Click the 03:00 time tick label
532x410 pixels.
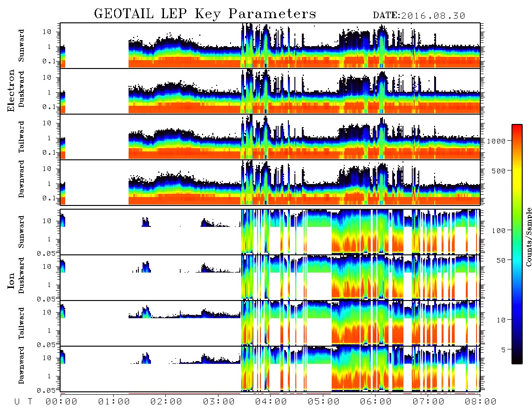(x=218, y=402)
